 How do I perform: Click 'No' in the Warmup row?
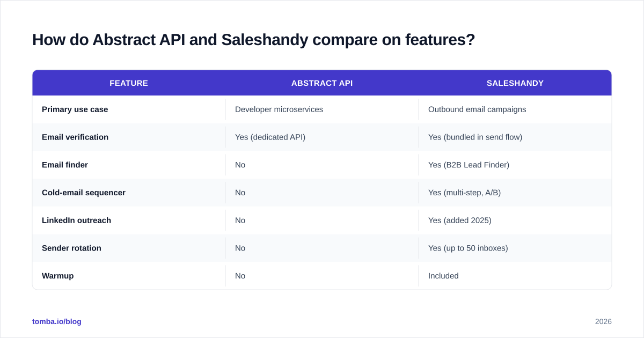pyautogui.click(x=240, y=276)
